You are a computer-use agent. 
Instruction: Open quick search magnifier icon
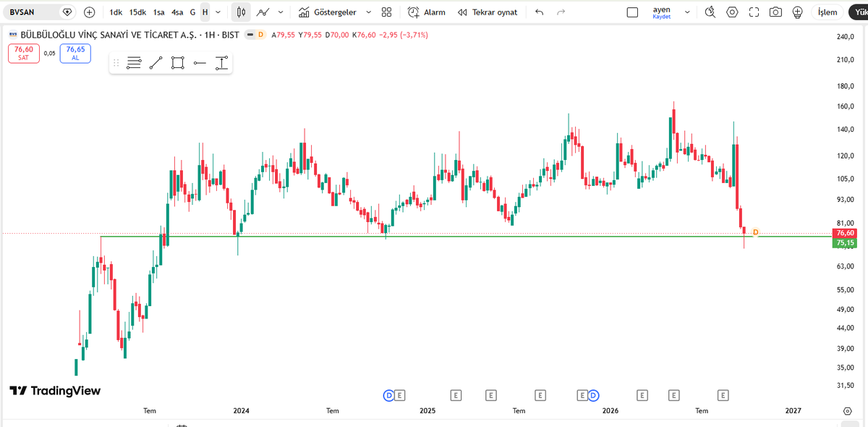[x=710, y=12]
